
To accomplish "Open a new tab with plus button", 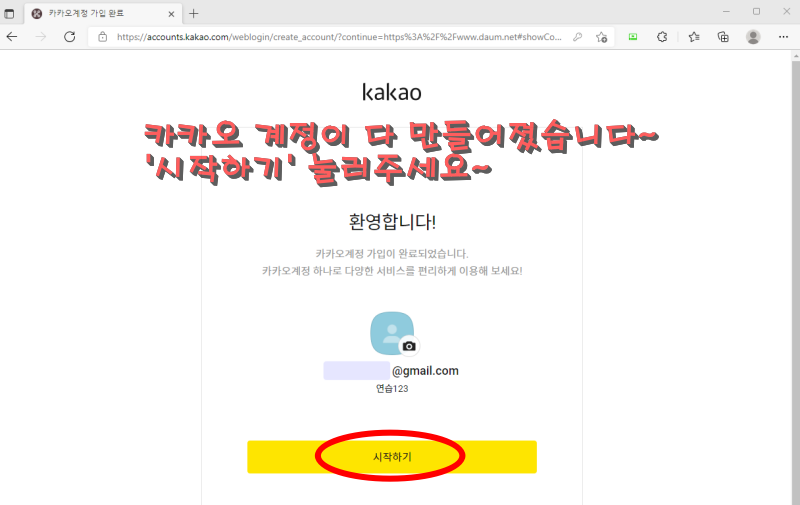I will (193, 14).
